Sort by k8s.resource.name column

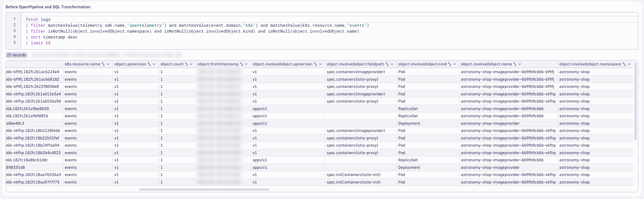coord(103,64)
